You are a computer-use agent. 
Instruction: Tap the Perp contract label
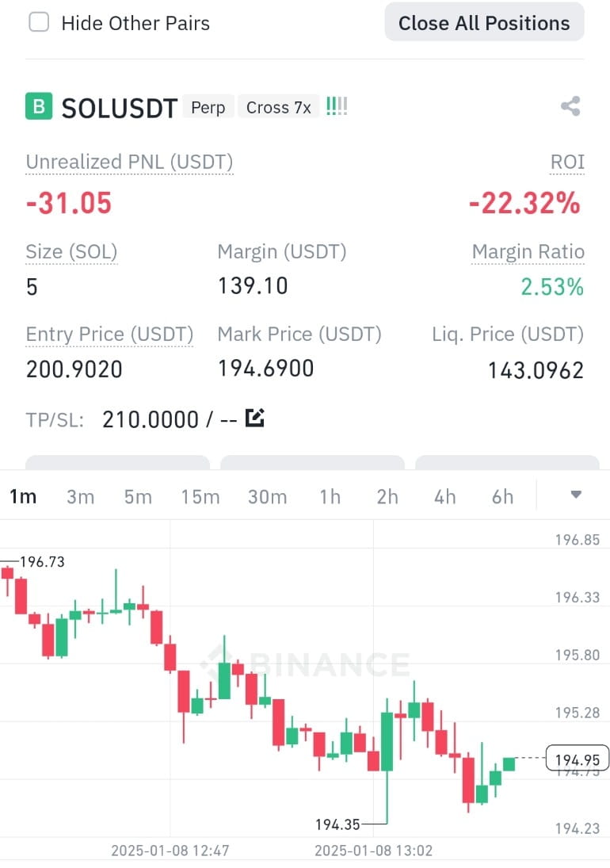(208, 107)
